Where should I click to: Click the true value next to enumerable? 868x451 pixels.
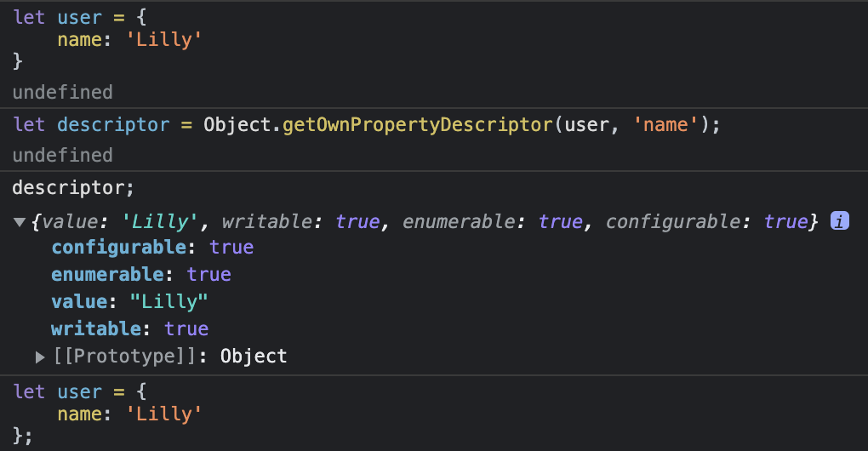pyautogui.click(x=209, y=274)
